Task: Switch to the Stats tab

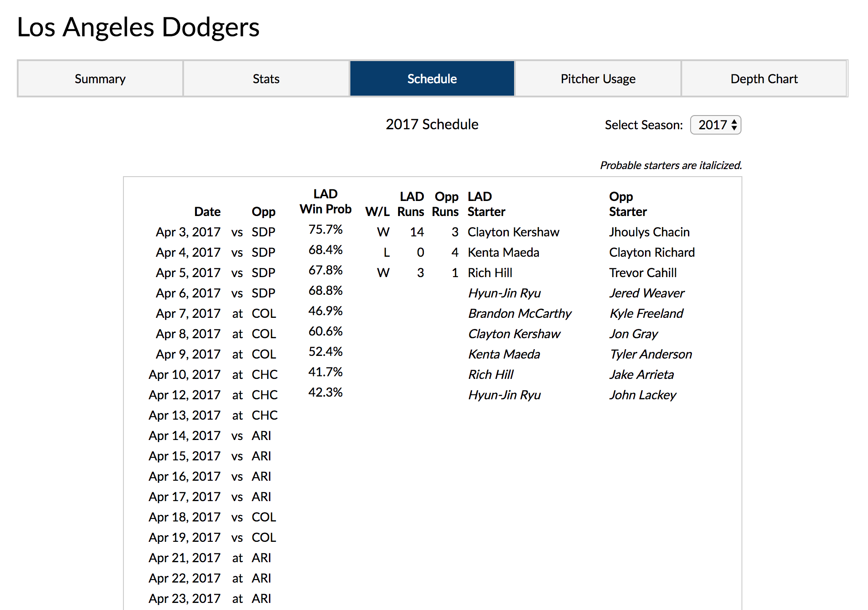Action: click(266, 78)
